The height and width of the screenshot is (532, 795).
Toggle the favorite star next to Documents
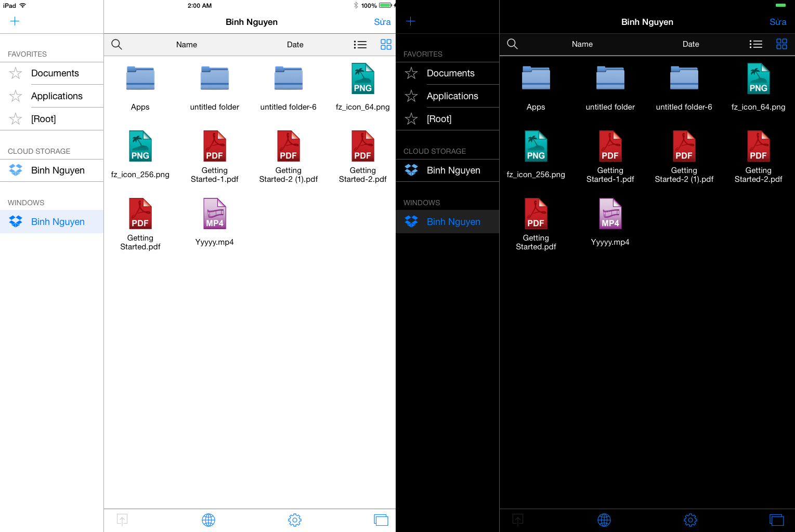tap(15, 73)
